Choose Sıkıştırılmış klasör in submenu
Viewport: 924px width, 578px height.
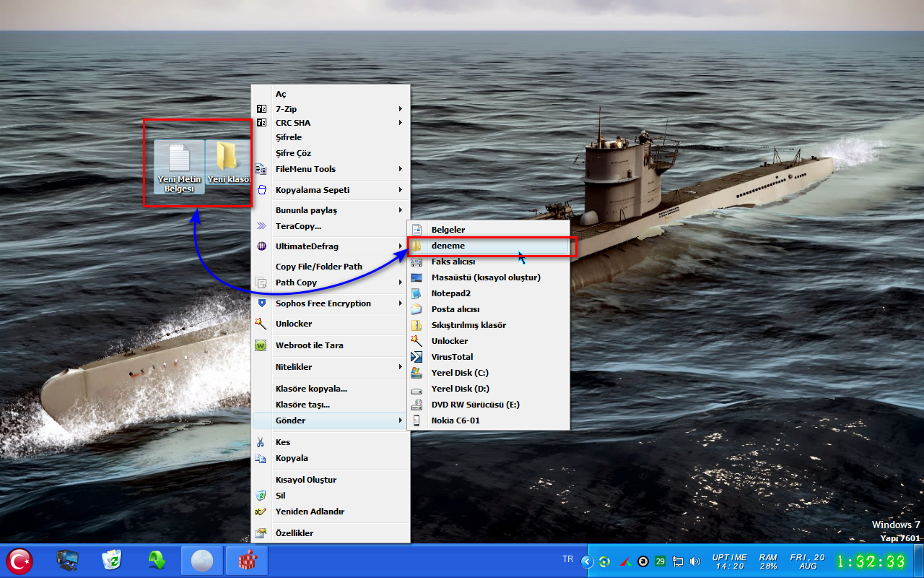pos(489,325)
